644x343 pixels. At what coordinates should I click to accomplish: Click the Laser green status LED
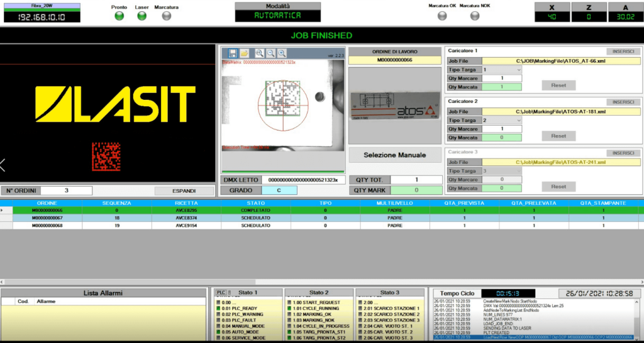[142, 16]
